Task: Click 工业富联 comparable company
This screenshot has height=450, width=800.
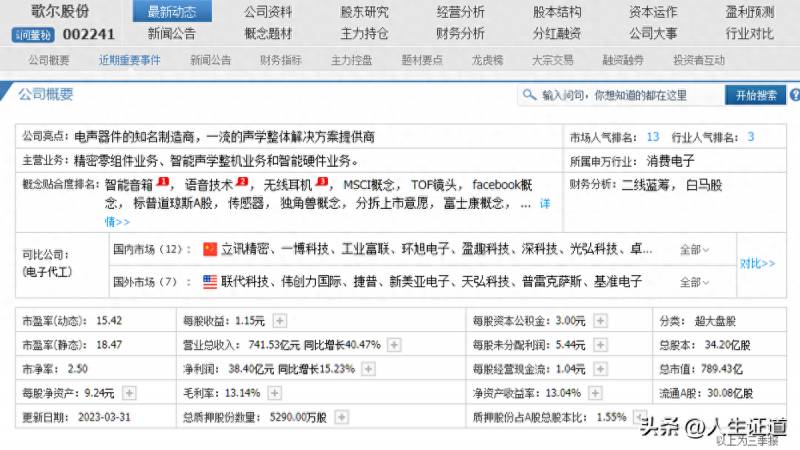Action: pyautogui.click(x=365, y=249)
